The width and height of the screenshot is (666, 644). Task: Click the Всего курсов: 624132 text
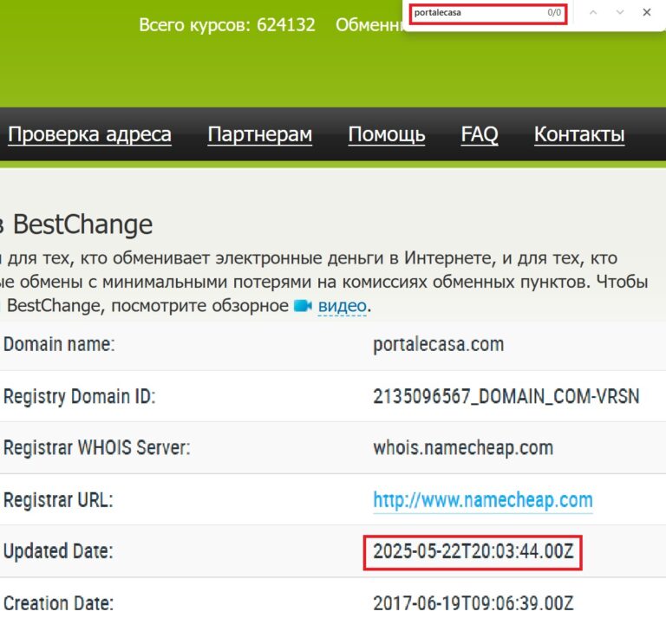(226, 25)
